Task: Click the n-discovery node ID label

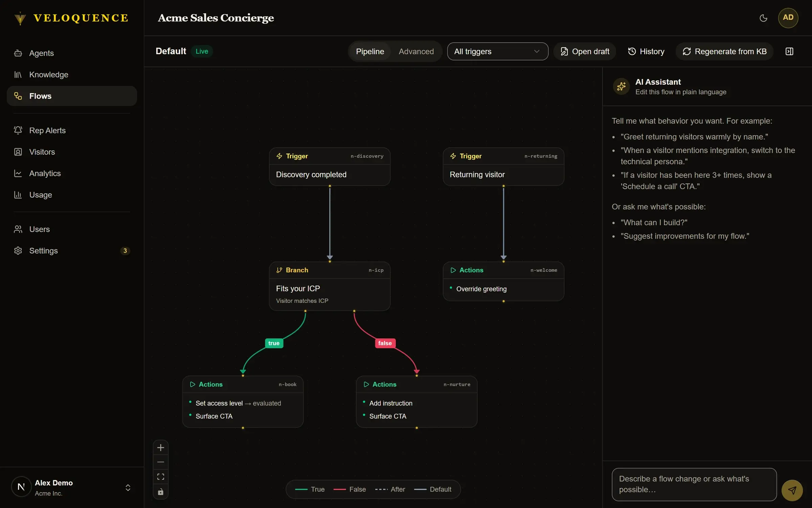Action: (367, 156)
